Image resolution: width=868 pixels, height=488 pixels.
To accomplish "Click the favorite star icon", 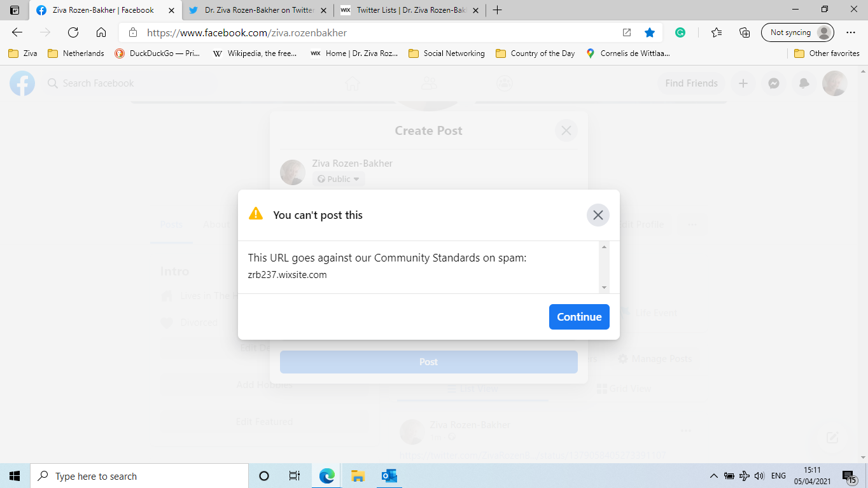I will coord(649,32).
